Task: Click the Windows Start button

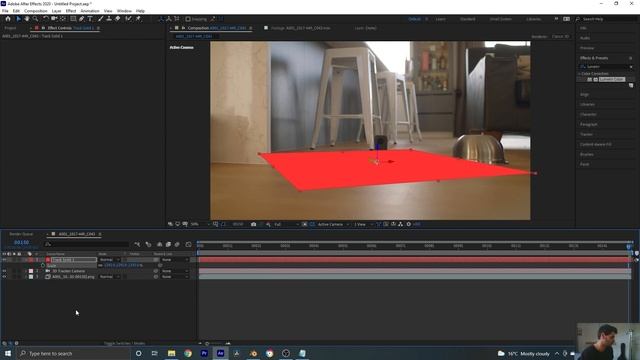Action: click(8, 353)
